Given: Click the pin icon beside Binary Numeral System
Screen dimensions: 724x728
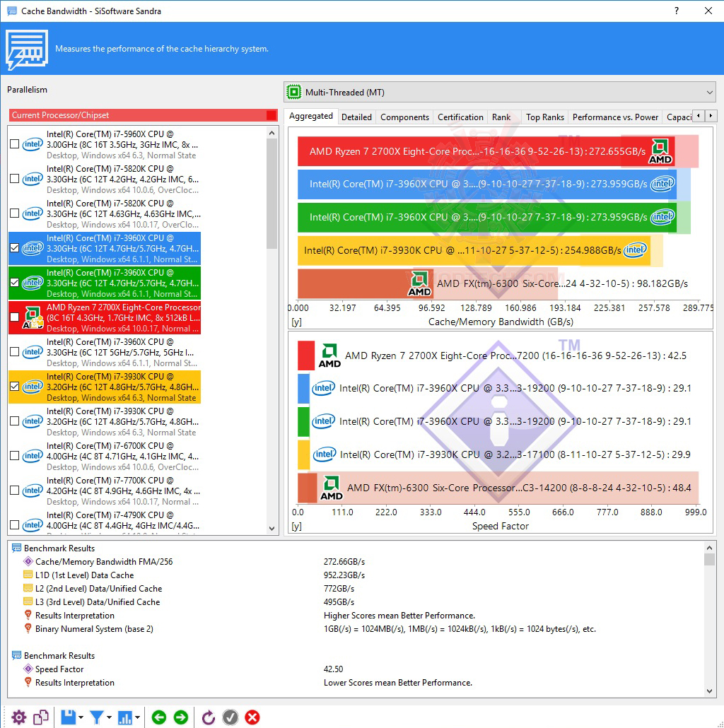Looking at the screenshot, I should tap(28, 628).
